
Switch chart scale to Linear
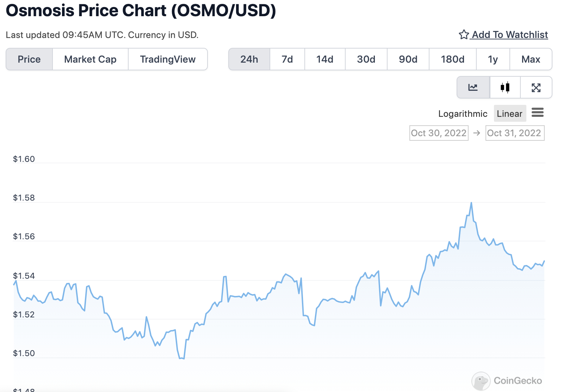click(510, 114)
